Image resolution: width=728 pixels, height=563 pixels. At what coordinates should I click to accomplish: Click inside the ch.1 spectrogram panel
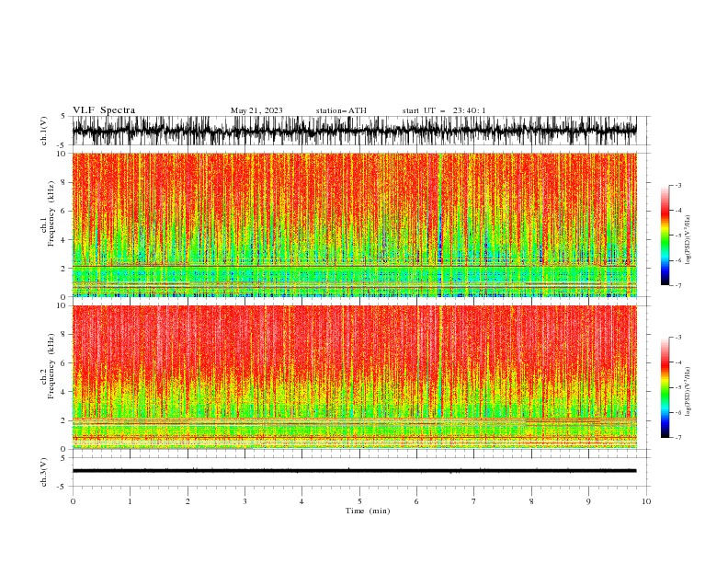(354, 224)
